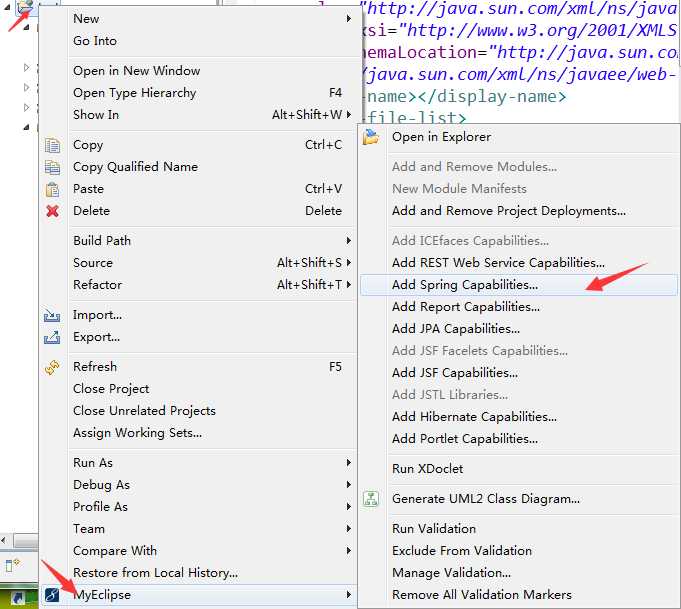Image resolution: width=681 pixels, height=609 pixels.
Task: Choose Run Validation
Action: pos(519,529)
